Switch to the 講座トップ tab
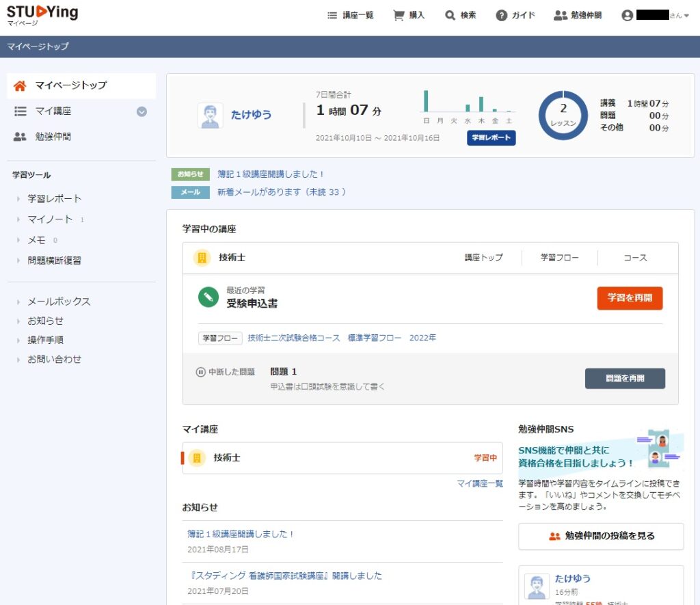 [483, 258]
